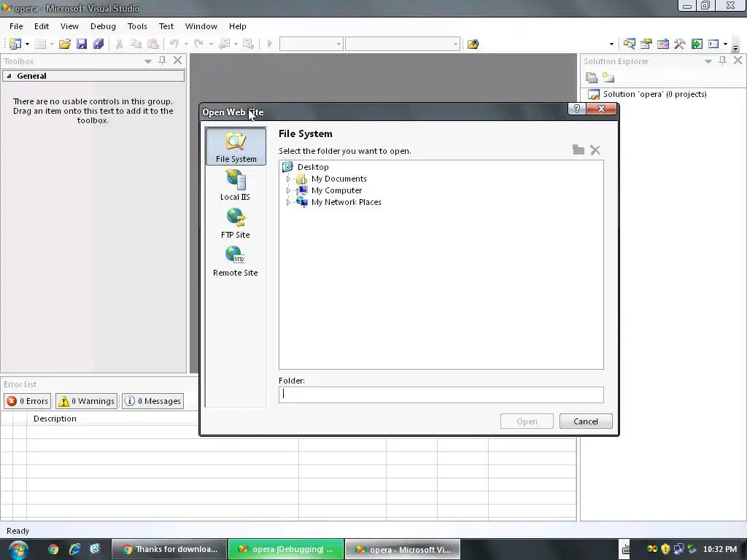This screenshot has height=560, width=747.
Task: Expand My Documents tree node
Action: [287, 179]
